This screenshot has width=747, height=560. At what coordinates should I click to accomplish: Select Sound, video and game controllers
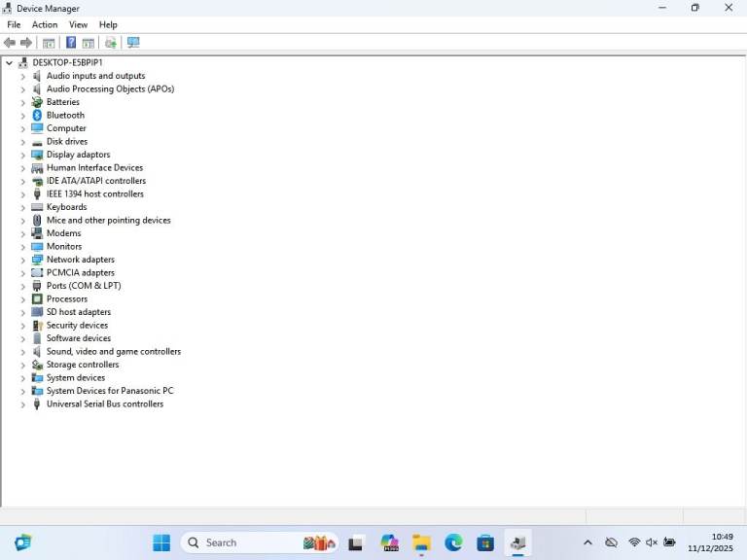pos(113,352)
